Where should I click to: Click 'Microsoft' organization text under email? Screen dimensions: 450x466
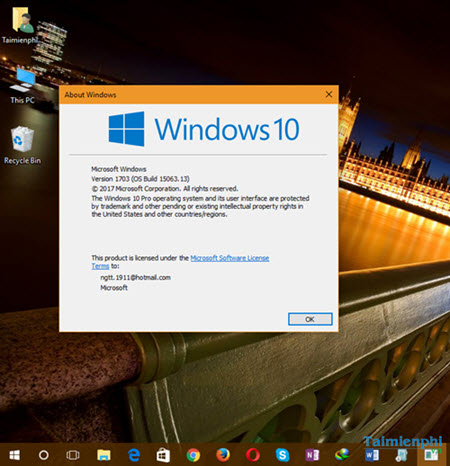click(x=114, y=288)
